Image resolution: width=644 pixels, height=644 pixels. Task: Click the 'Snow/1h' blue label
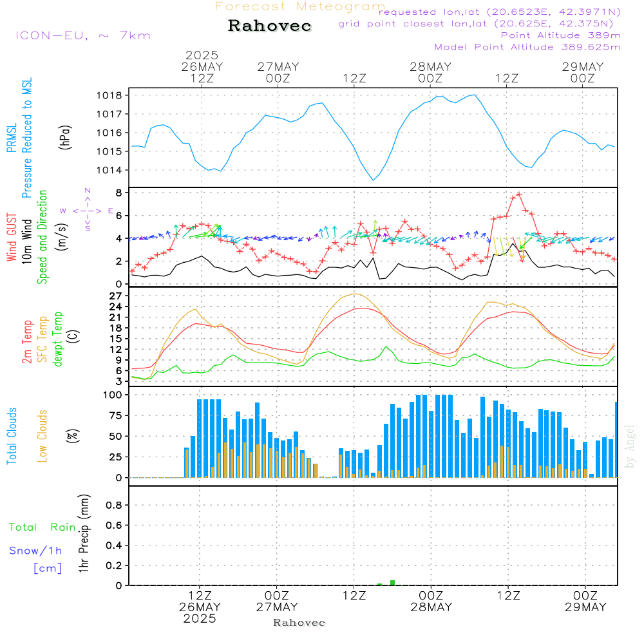click(x=35, y=551)
